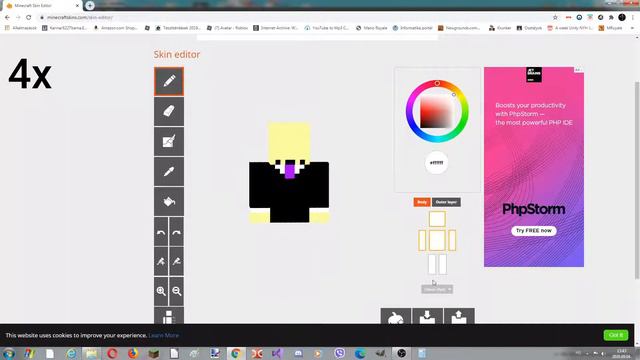Click Got it on cookie banner

(x=616, y=335)
